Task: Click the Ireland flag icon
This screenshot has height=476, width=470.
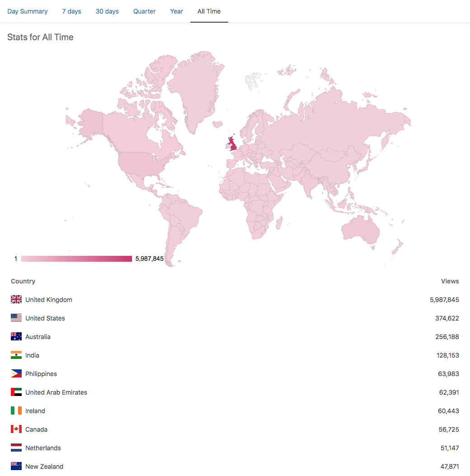Action: pos(16,410)
